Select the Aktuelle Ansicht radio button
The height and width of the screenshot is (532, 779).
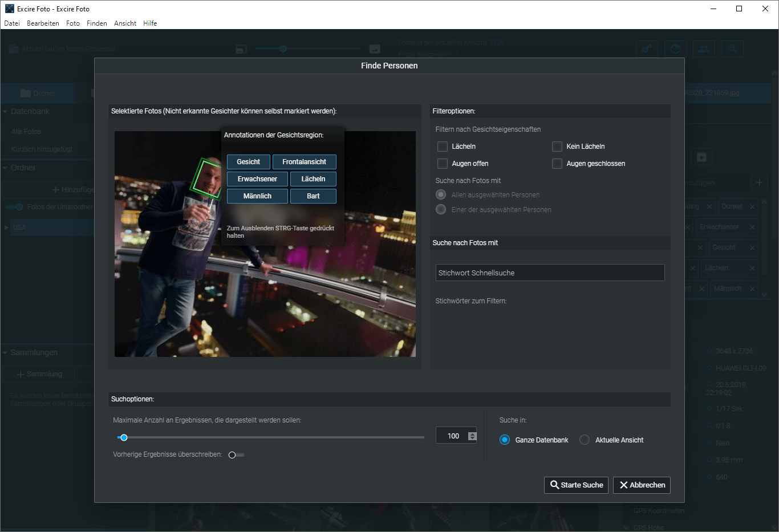click(x=585, y=440)
